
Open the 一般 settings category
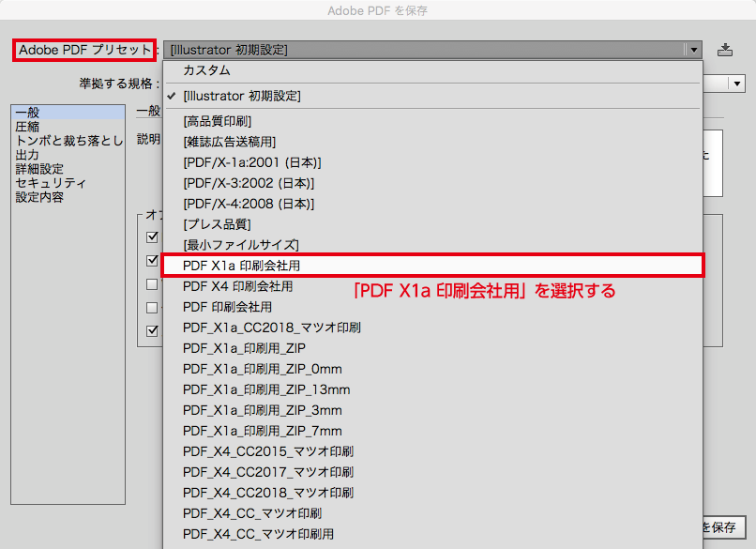68,113
